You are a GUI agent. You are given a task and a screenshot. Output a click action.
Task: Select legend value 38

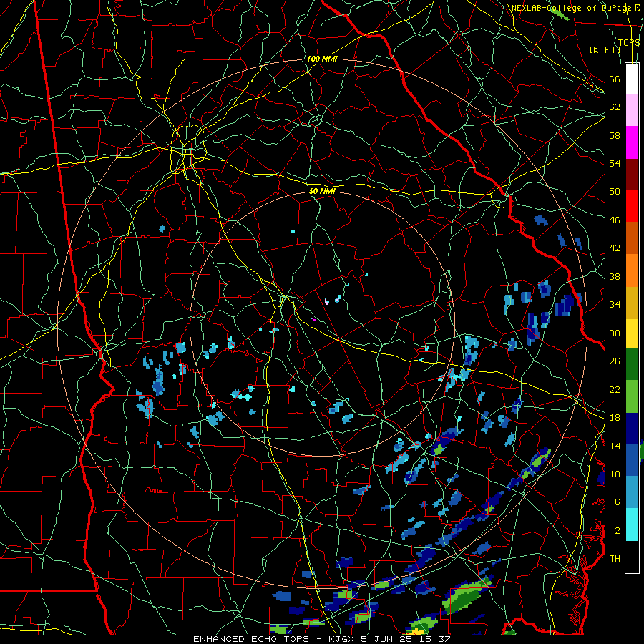point(615,277)
